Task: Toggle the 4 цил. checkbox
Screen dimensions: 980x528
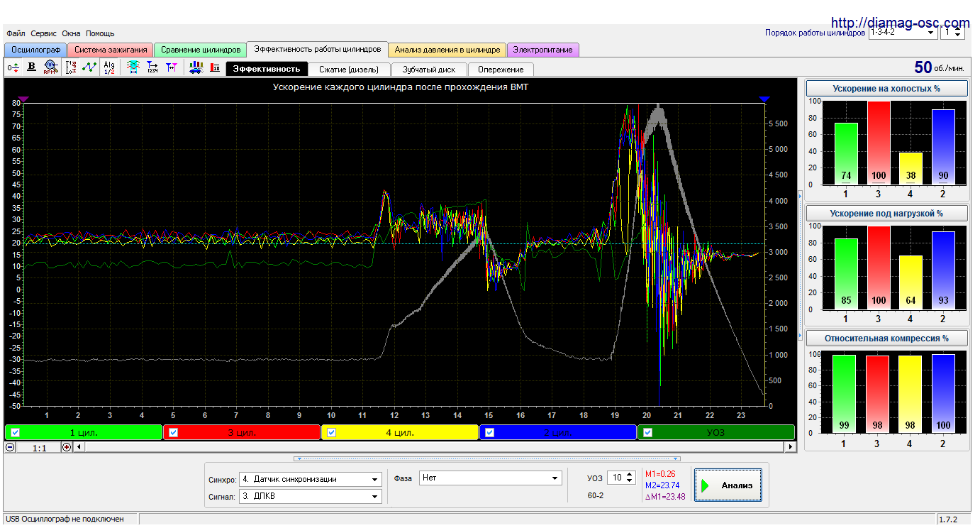Action: 332,432
